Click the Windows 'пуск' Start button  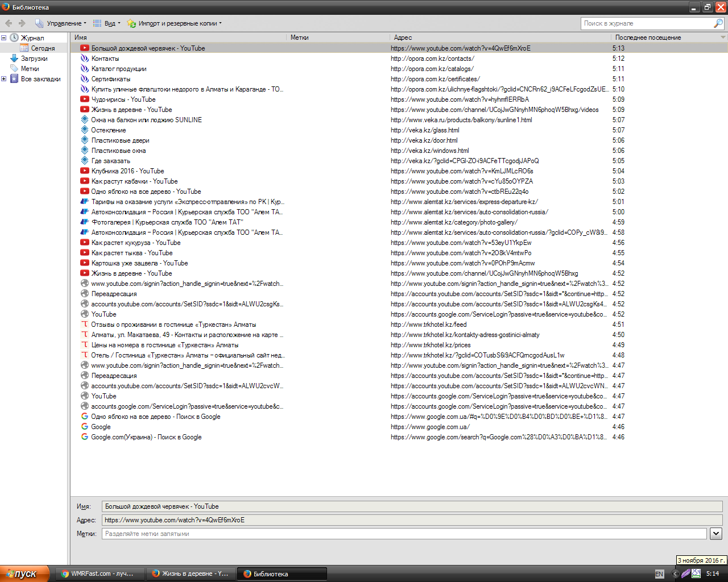pos(25,573)
